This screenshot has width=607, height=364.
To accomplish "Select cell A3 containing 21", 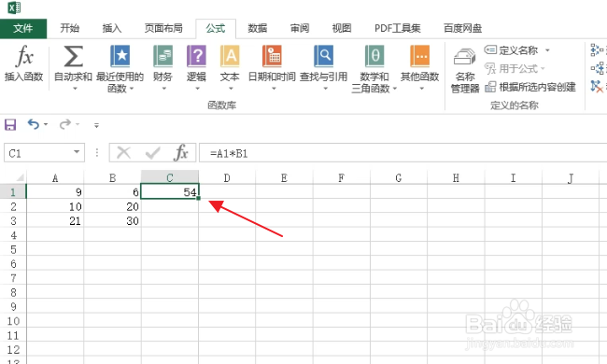I will tap(55, 220).
